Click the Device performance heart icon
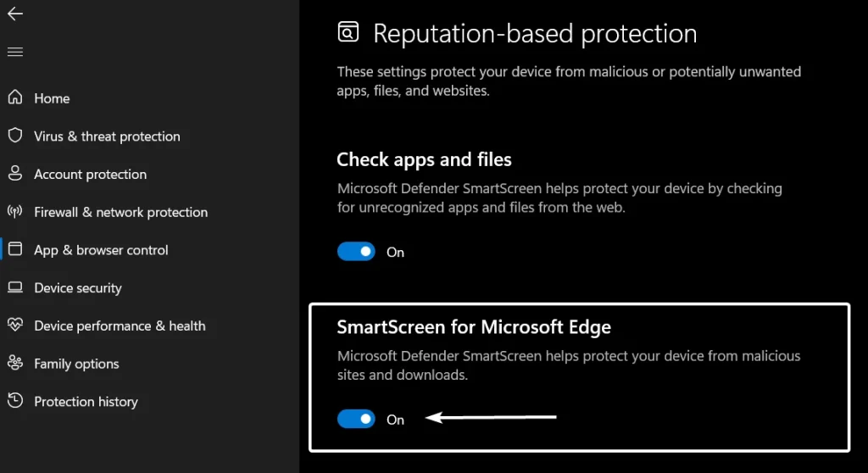 (15, 325)
